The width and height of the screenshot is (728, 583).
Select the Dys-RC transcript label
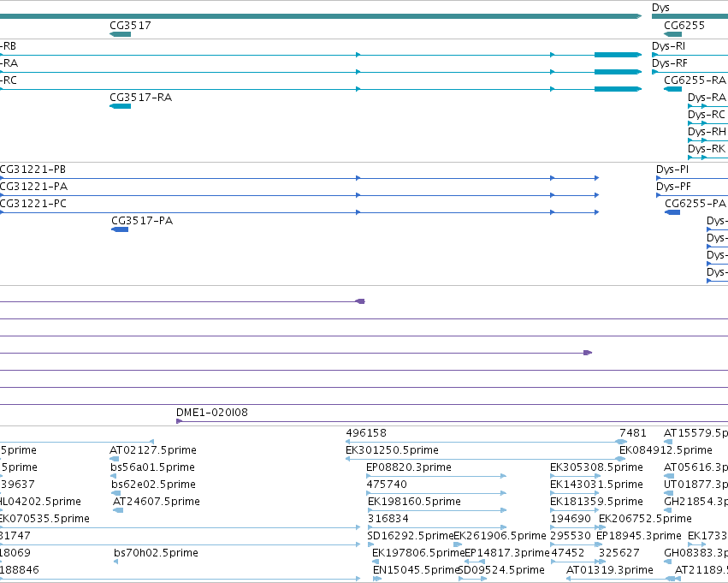pos(706,115)
